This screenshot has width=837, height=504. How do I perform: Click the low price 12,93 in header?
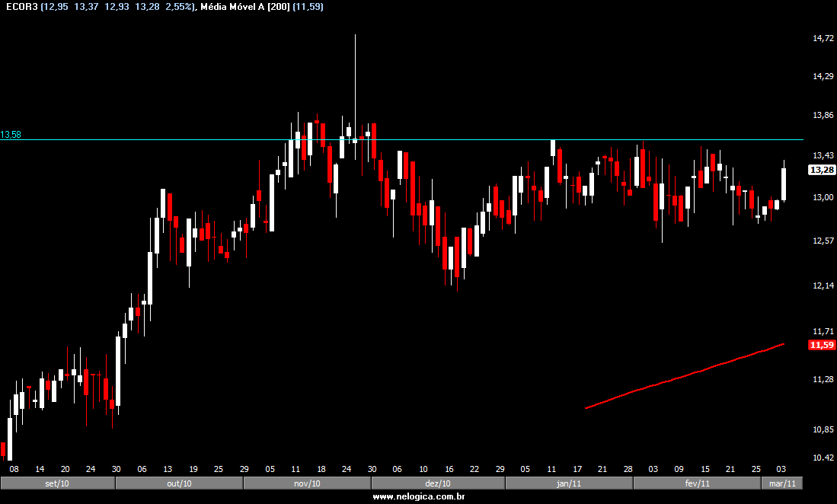click(x=117, y=7)
